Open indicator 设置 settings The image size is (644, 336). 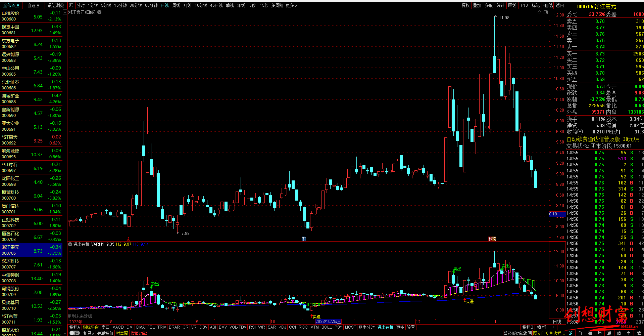click(411, 327)
